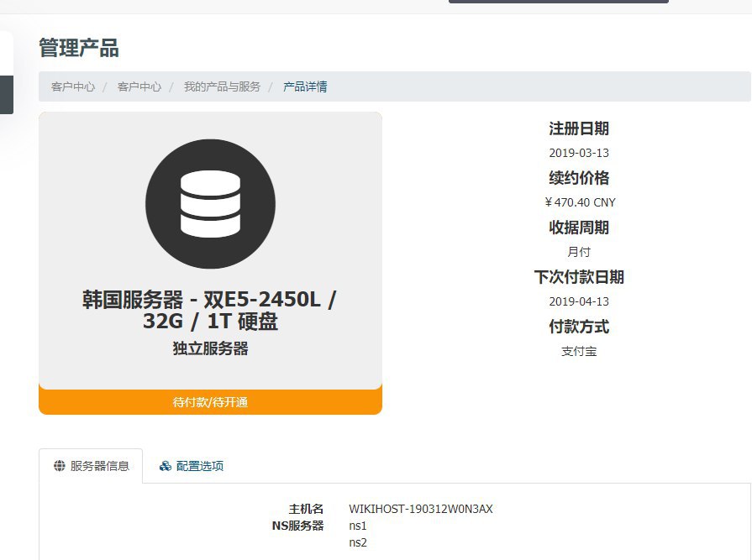The image size is (752, 560).
Task: Click the hostname WIKIHOST-190312W0N3AX
Action: pyautogui.click(x=420, y=509)
